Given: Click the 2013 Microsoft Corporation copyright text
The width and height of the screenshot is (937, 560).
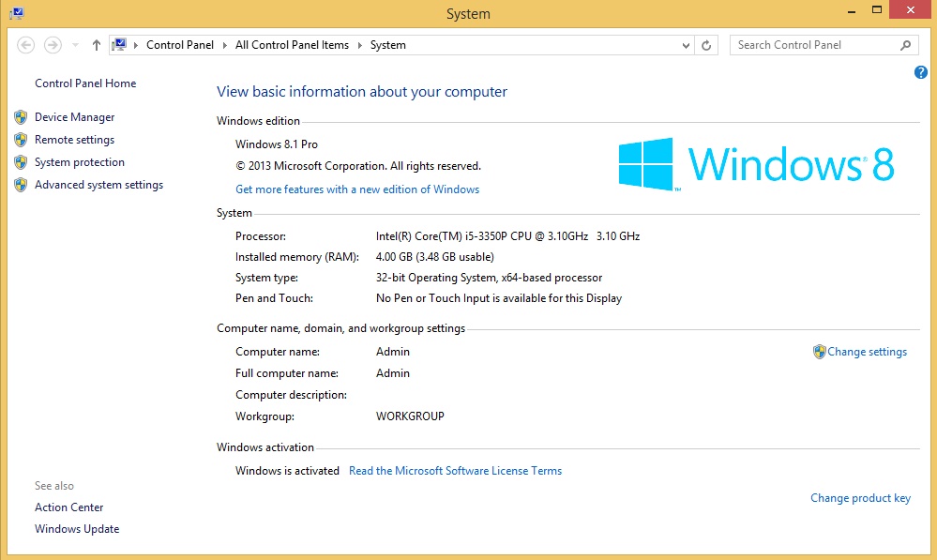Looking at the screenshot, I should (358, 166).
